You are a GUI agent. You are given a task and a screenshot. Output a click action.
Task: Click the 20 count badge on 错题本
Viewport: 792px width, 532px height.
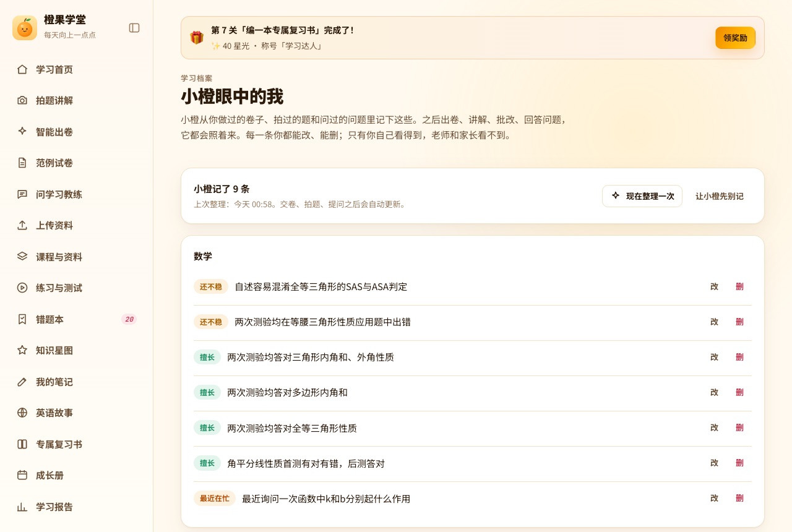(x=129, y=319)
